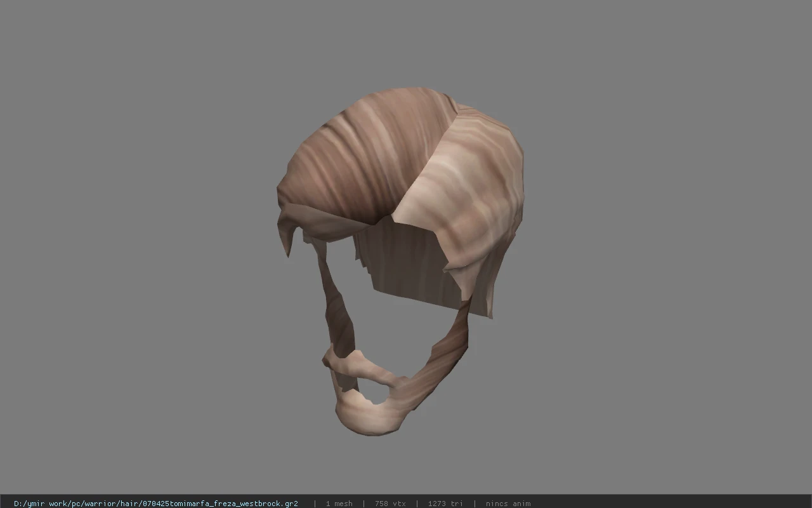The height and width of the screenshot is (508, 812).
Task: Click the "758 vtx" vertex count
Action: (x=390, y=504)
